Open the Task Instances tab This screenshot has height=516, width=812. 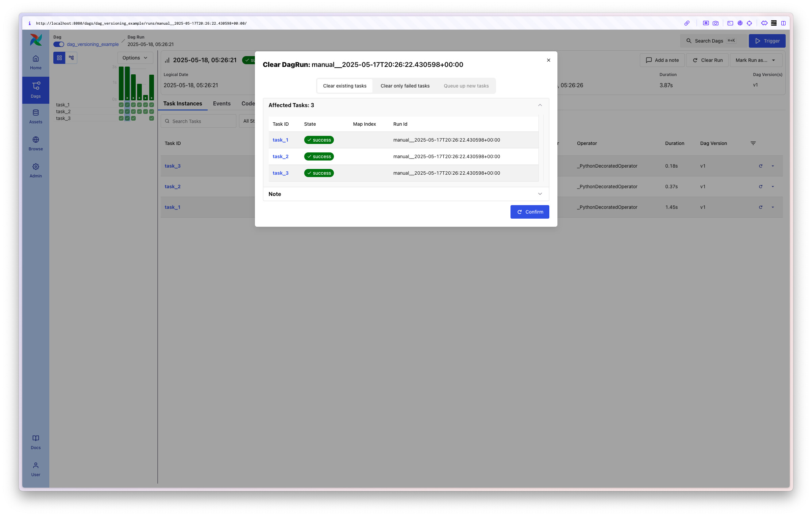[x=183, y=104]
